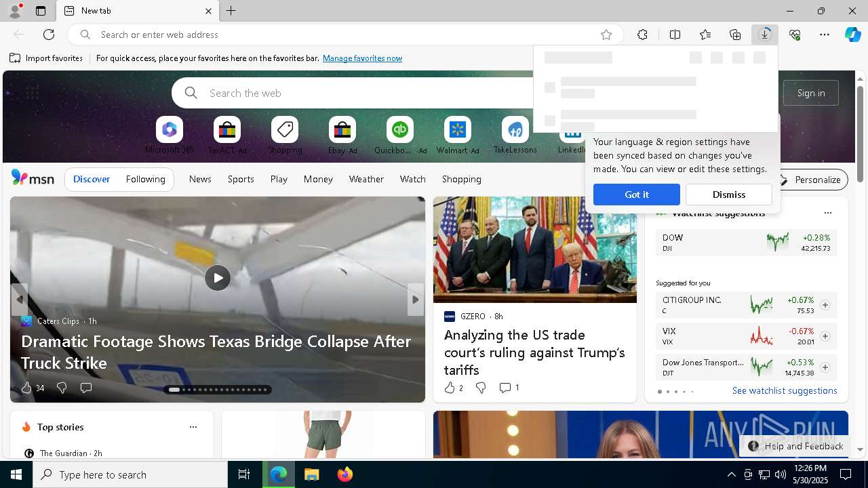The width and height of the screenshot is (868, 488).
Task: Open Task View on taskbar
Action: point(244,474)
